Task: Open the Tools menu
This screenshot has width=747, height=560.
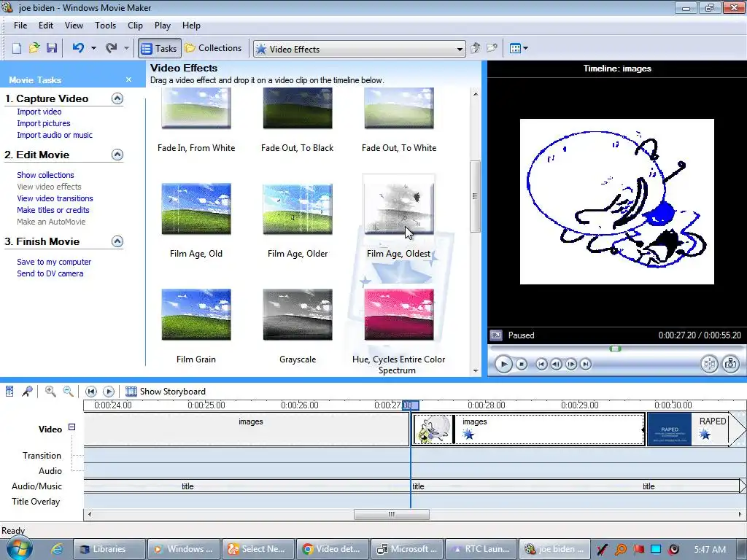Action: pos(105,26)
